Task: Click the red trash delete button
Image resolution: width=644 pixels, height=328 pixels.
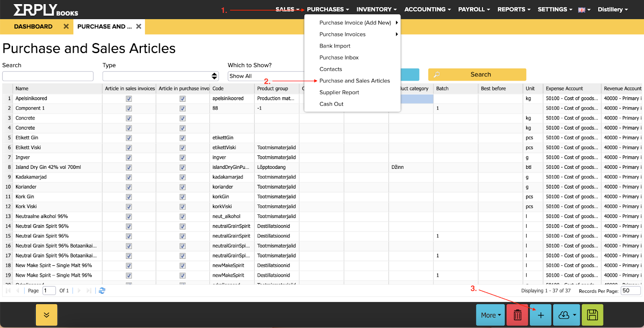Action: (517, 315)
